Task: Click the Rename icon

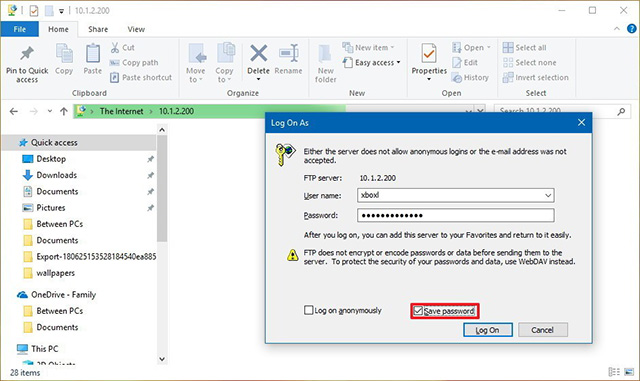Action: 289,53
